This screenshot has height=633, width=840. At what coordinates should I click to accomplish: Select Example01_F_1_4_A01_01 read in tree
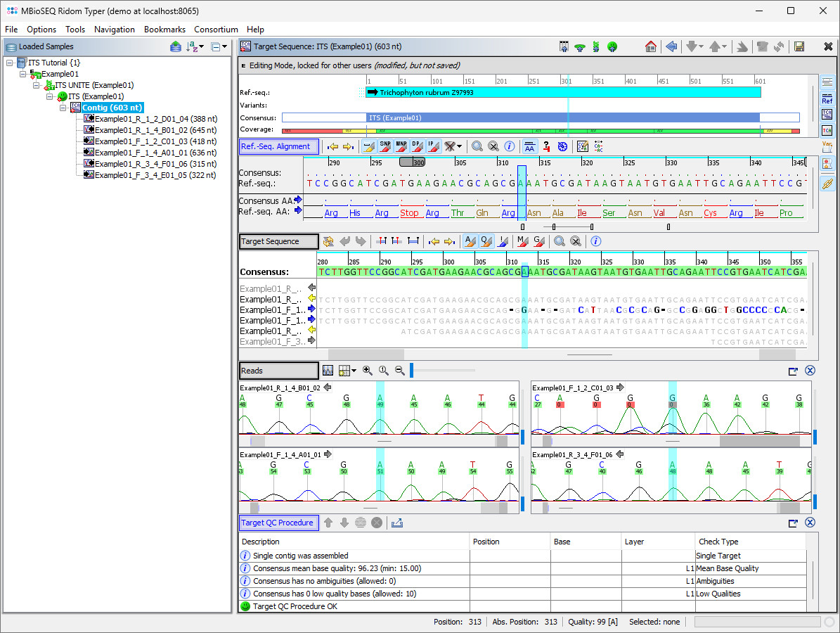coord(141,153)
